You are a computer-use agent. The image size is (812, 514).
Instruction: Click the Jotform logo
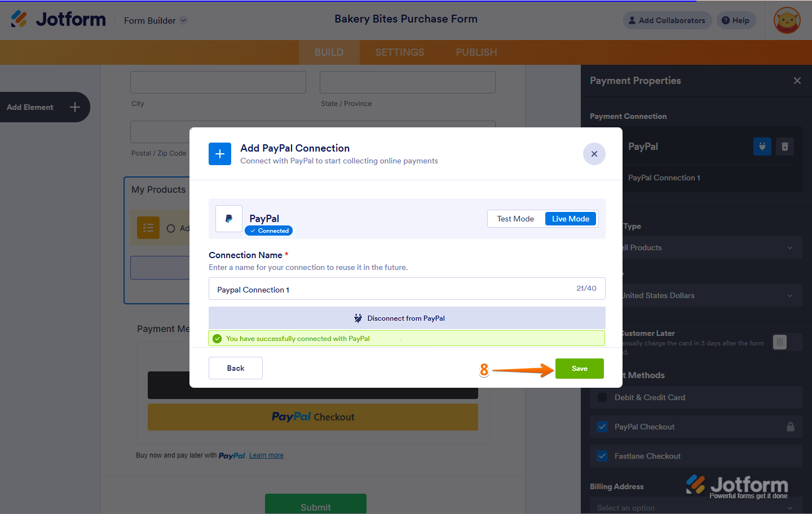(58, 19)
